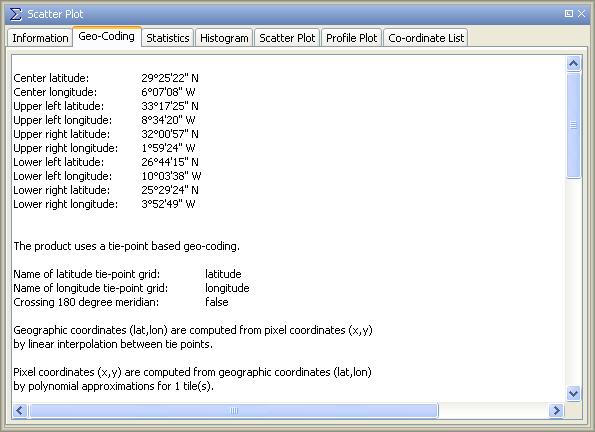Click empty track right of horizontal thumb

pyautogui.click(x=493, y=410)
